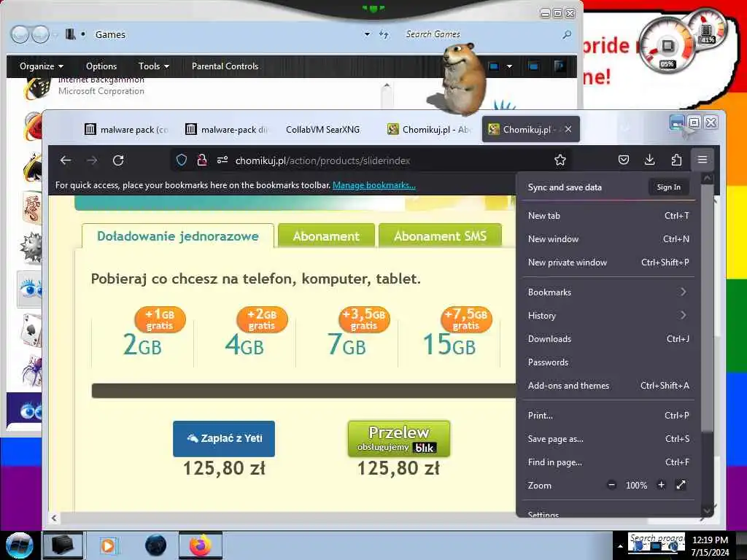Click Sign In button in menu

[668, 187]
